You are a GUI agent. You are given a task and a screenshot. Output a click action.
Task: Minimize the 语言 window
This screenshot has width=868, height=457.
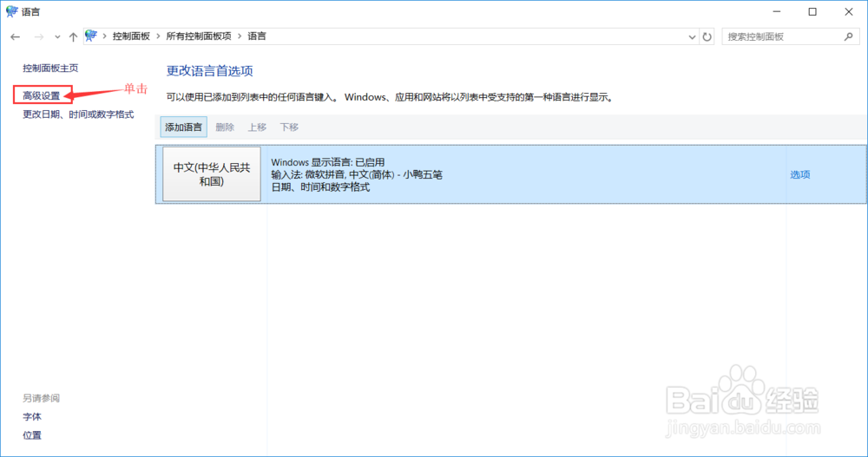(x=777, y=11)
